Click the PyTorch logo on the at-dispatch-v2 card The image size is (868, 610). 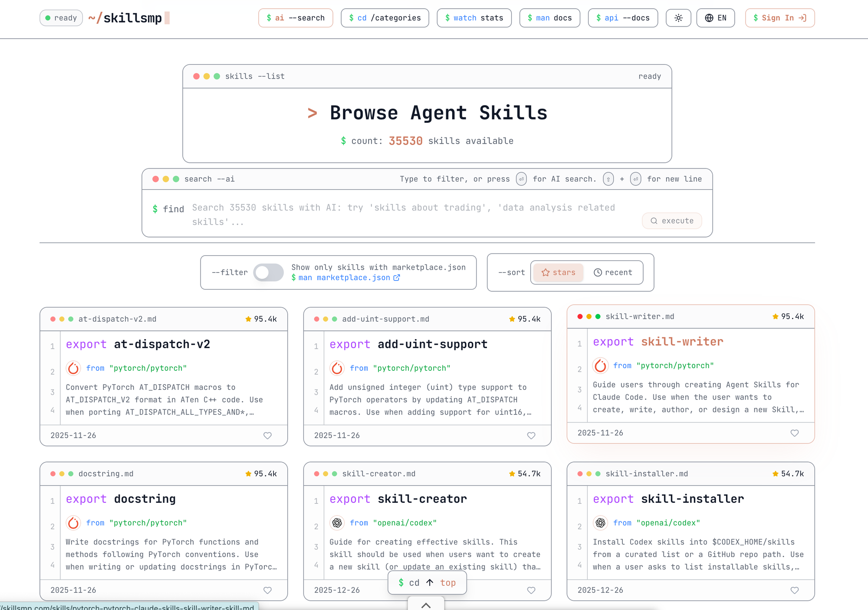(x=73, y=368)
